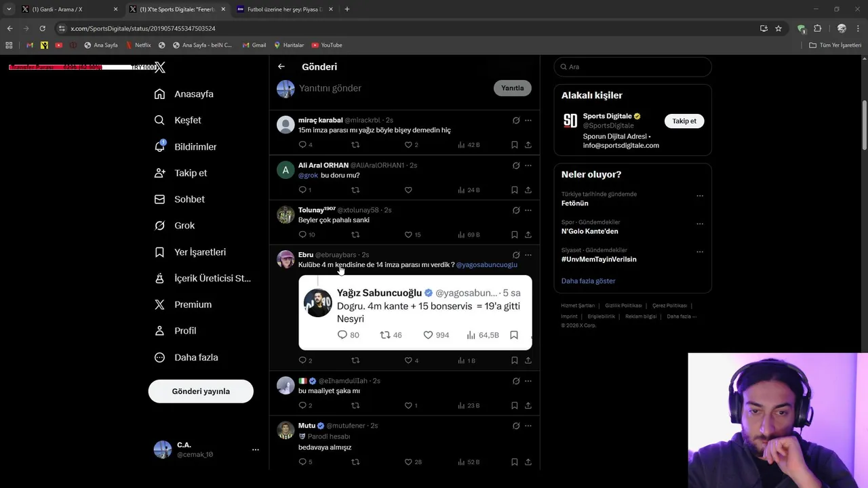
Task: Share Mutu's reply using the share icon
Action: coord(528,462)
